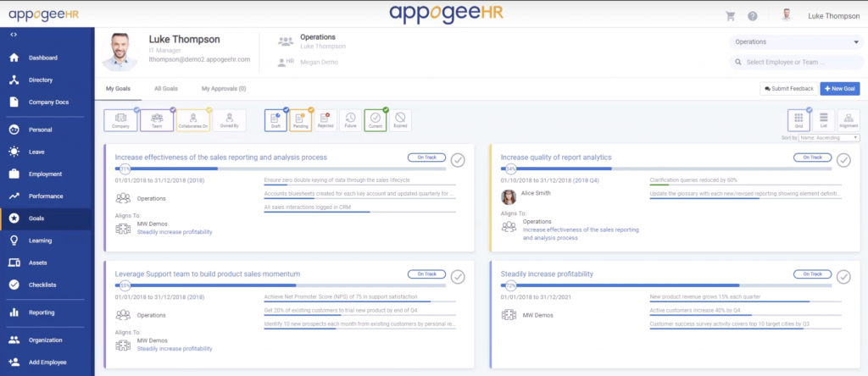The width and height of the screenshot is (868, 376).
Task: Click the 55% progress bar on Support team goal
Action: [x=281, y=285]
